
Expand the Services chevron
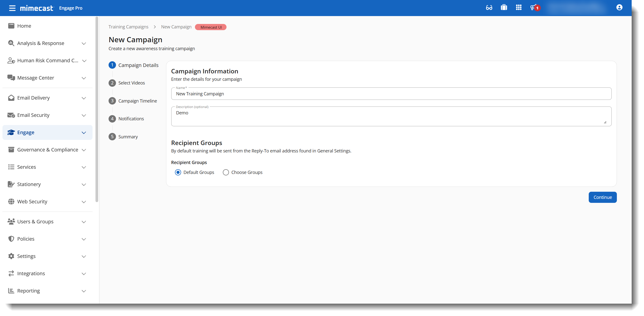(x=84, y=167)
